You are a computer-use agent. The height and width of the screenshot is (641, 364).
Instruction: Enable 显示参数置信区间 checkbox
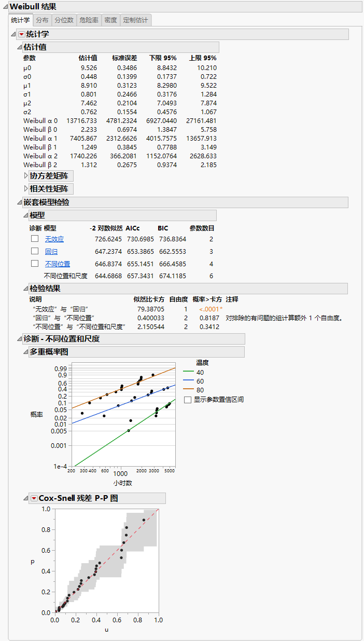188,400
